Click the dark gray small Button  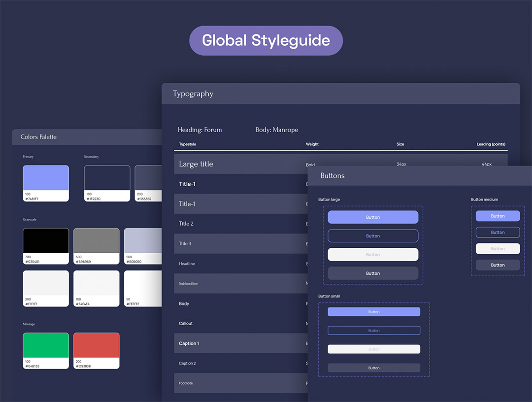click(x=374, y=368)
